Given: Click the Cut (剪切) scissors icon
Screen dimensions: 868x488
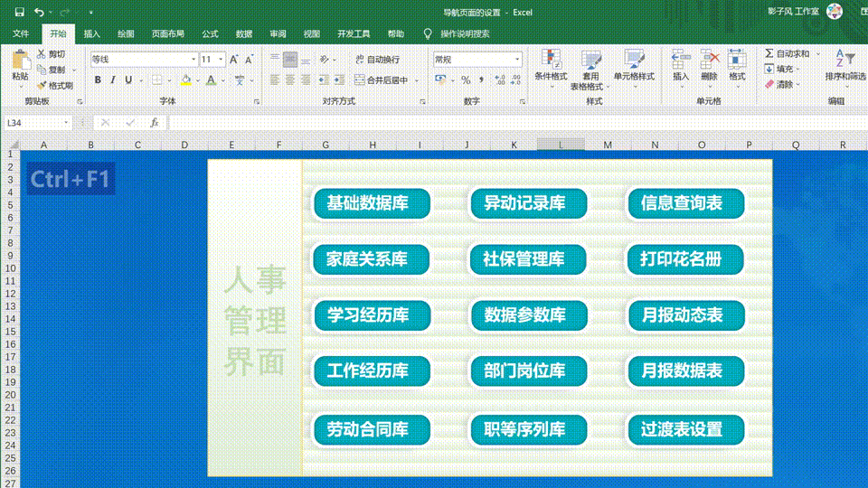Looking at the screenshot, I should [x=42, y=54].
